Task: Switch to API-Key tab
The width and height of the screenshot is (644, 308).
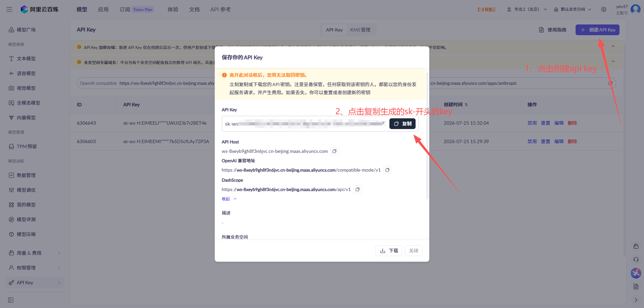Action: point(334,30)
